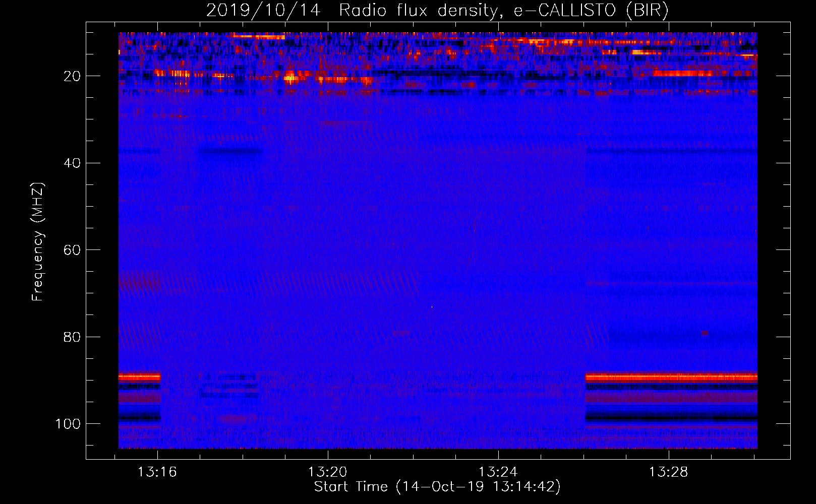The image size is (816, 504).
Task: Click the bright red band near 90 MHz at right
Action: click(x=671, y=377)
